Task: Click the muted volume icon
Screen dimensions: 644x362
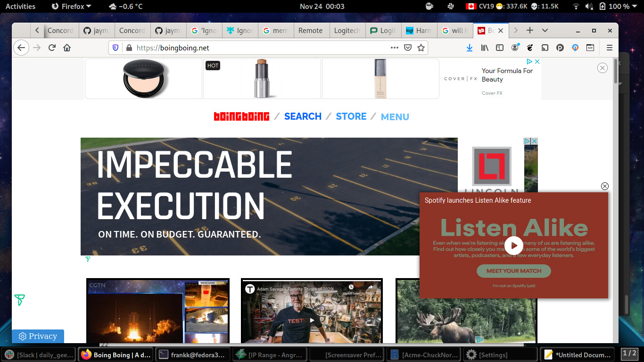Action: point(589,6)
